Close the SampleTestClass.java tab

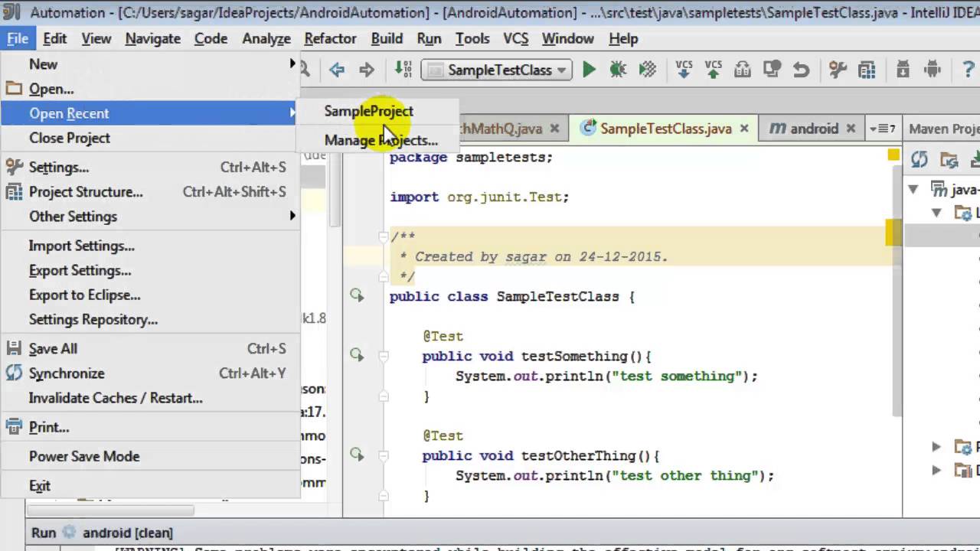click(743, 129)
